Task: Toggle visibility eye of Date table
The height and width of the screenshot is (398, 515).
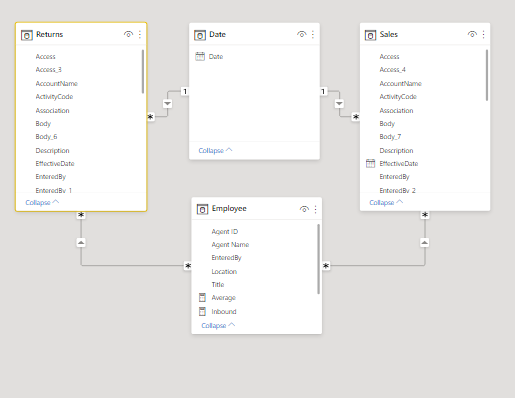Action: coord(301,34)
